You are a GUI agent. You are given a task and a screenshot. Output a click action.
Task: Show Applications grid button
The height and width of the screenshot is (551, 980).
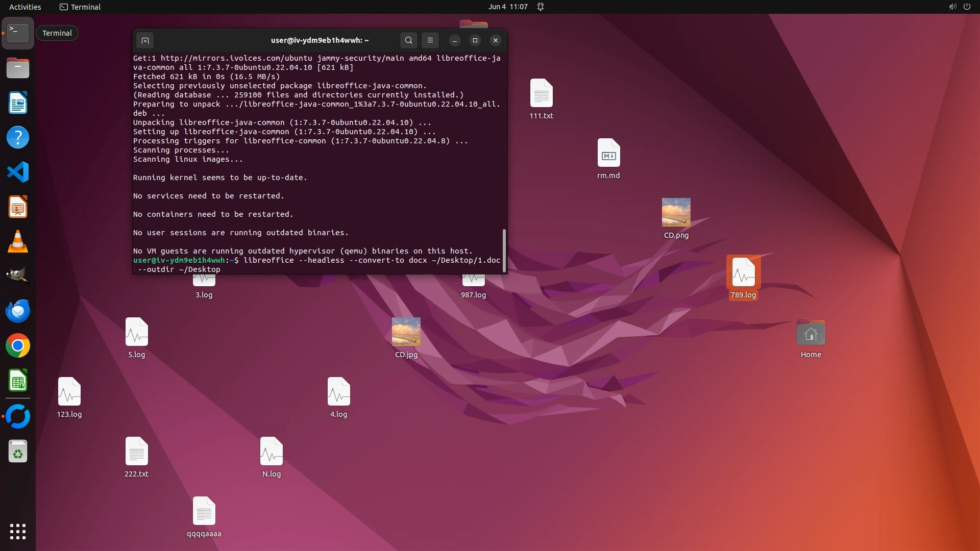click(18, 532)
